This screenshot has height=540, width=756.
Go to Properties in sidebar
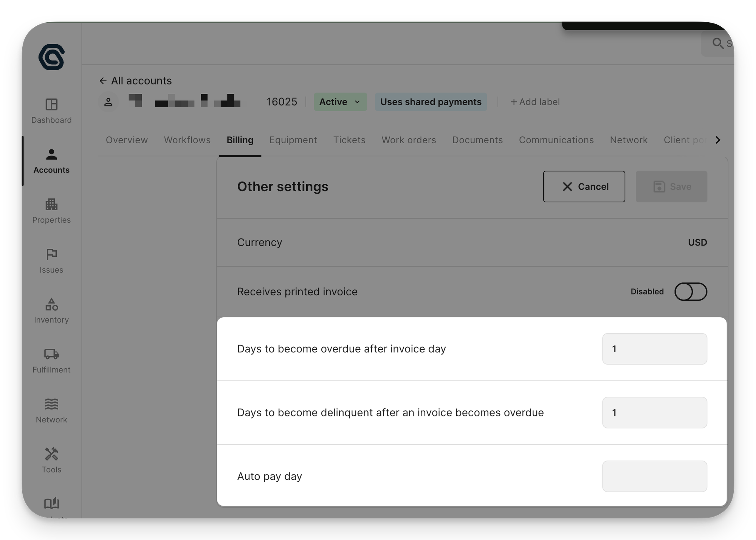(x=51, y=205)
